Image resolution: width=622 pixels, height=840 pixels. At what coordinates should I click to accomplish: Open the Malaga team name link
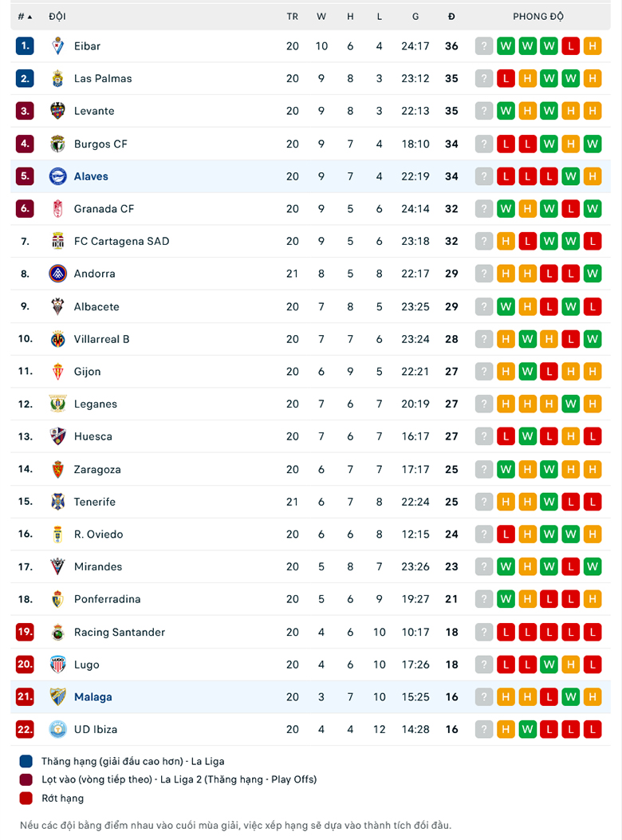[93, 697]
